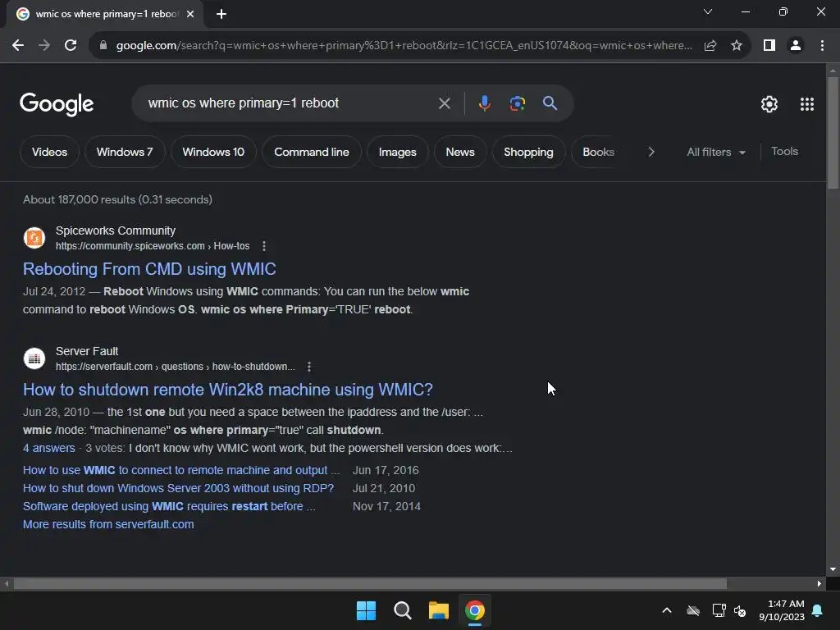840x630 pixels.
Task: Open Chrome profile icon
Action: [x=796, y=46]
